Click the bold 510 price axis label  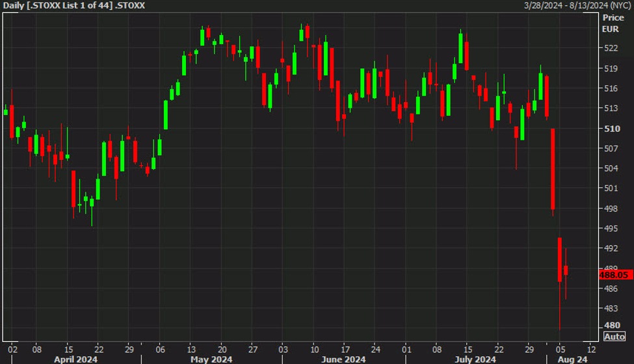click(612, 129)
